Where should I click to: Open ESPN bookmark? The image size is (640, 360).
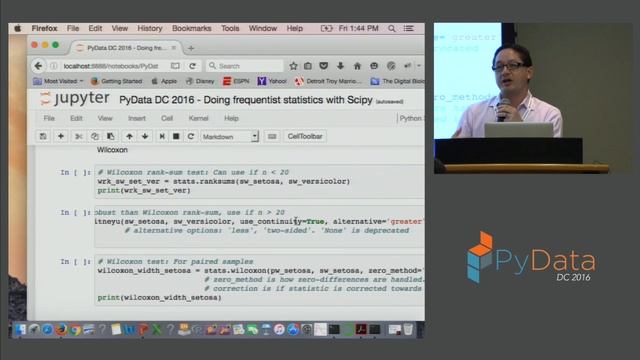(x=236, y=81)
